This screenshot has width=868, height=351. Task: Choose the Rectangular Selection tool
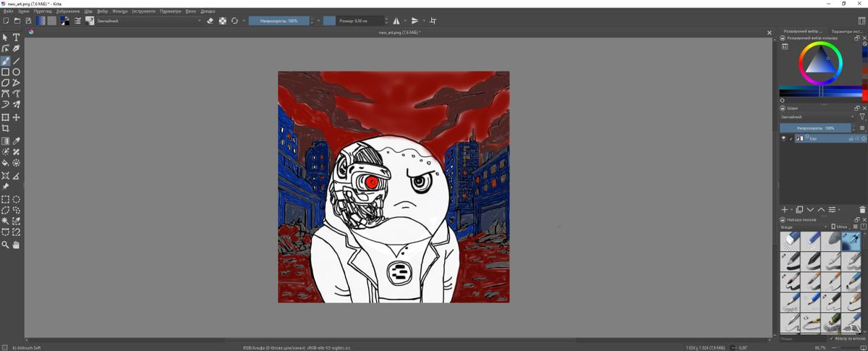click(x=6, y=199)
